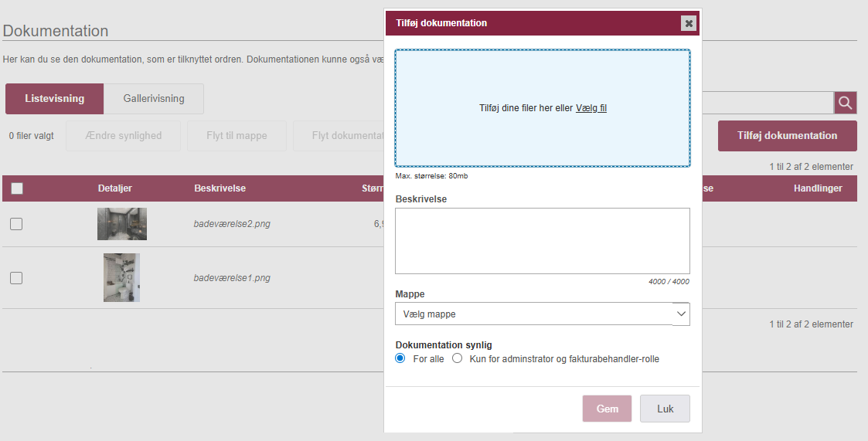Open badeværelse1.png thumbnail
Image resolution: width=868 pixels, height=441 pixels.
pyautogui.click(x=121, y=277)
